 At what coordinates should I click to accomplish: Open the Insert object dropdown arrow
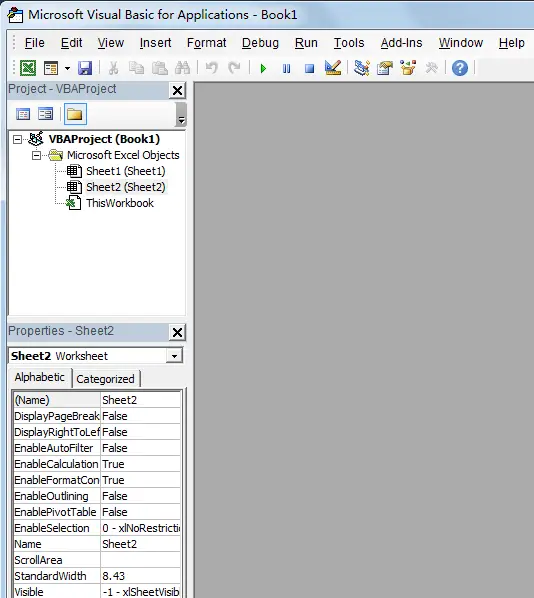(67, 69)
